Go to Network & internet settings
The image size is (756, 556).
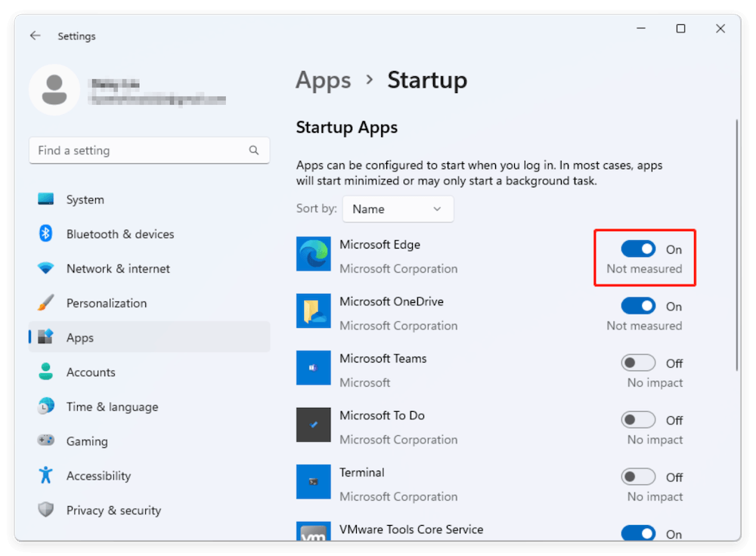(150, 268)
